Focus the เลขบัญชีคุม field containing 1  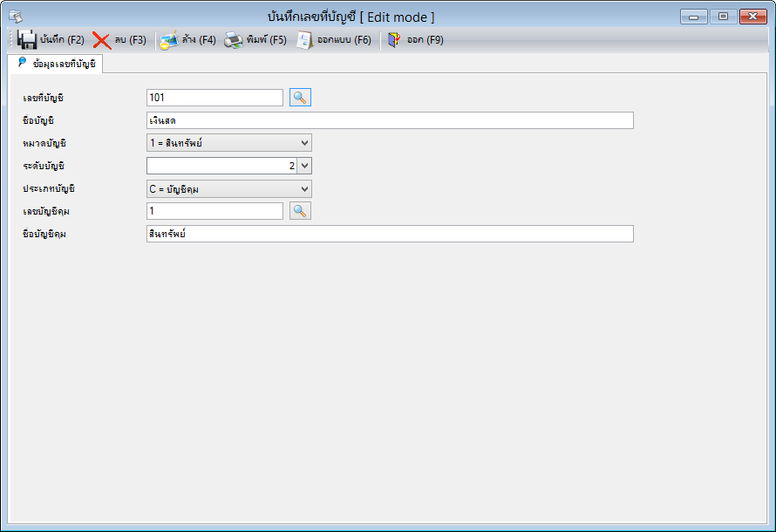214,211
